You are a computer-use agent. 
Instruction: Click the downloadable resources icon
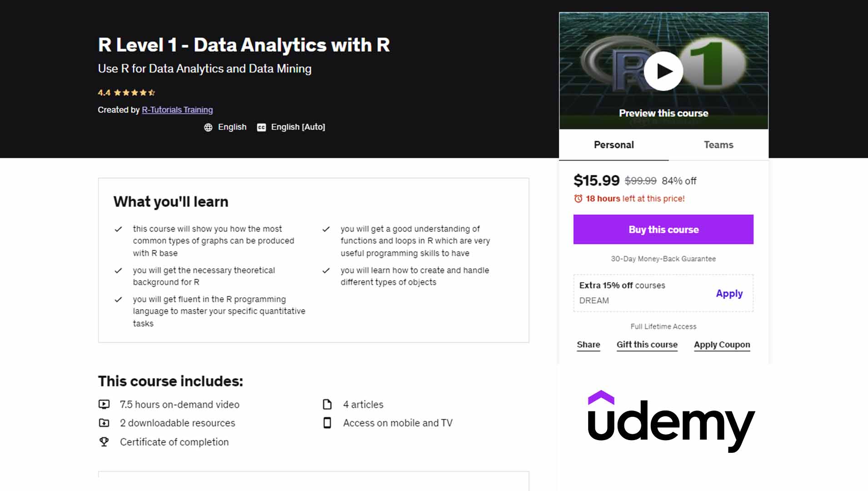click(105, 423)
